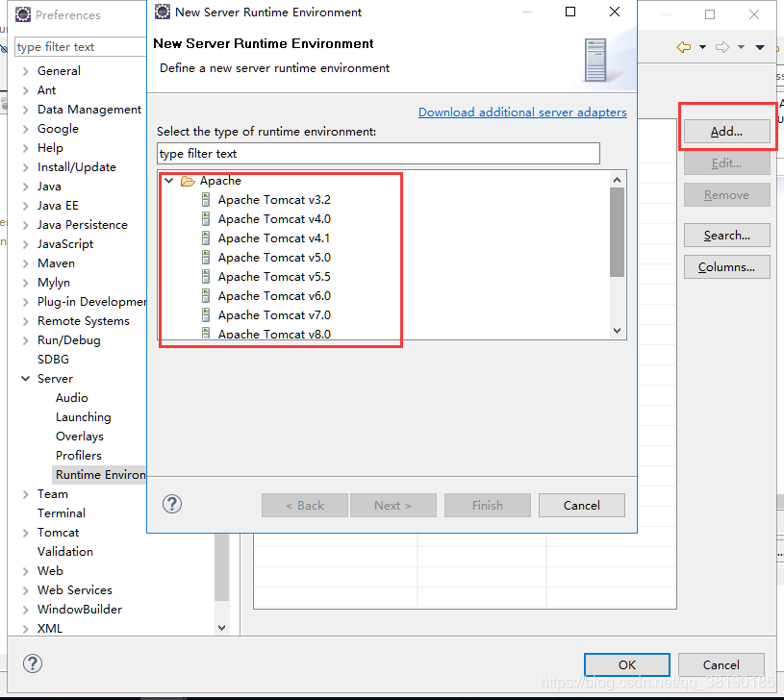The height and width of the screenshot is (700, 784).
Task: Click the Apache Tomcat v4.0 server icon
Action: [206, 219]
